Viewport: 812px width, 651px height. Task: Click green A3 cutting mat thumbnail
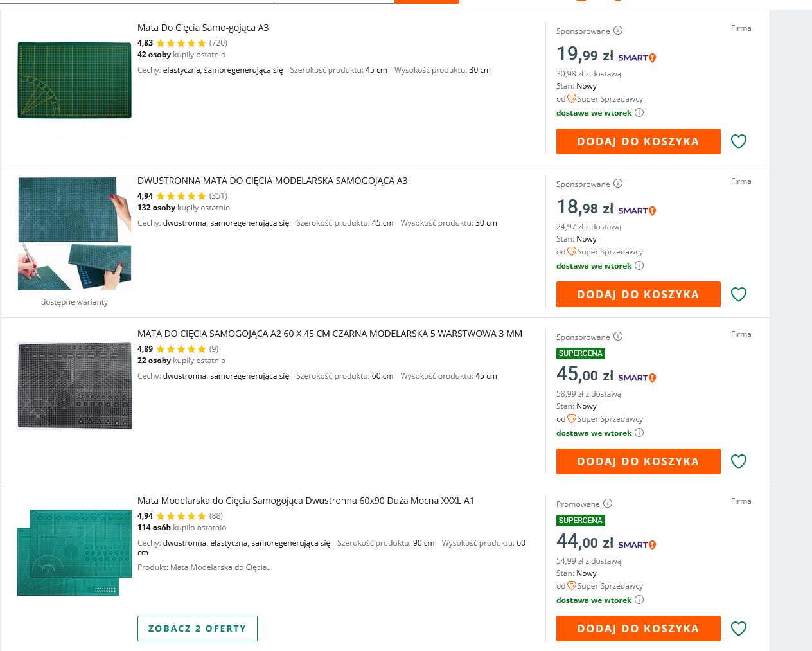point(75,80)
